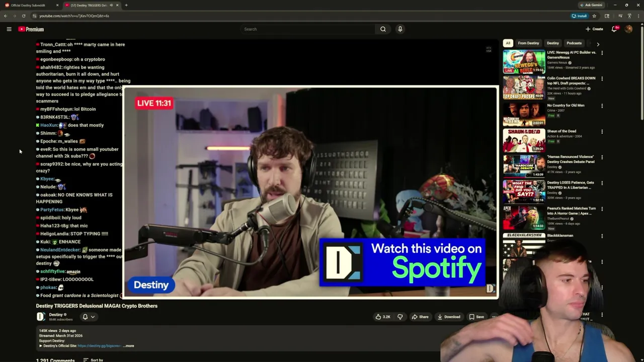Open options menu for No Country movie

(602, 106)
